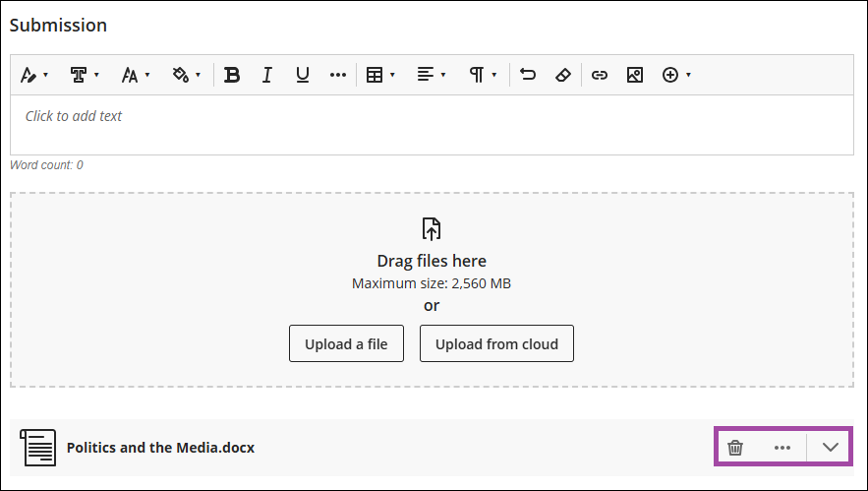The width and height of the screenshot is (868, 491).
Task: Click the Maximum size: 2,560 MB text
Action: [x=432, y=283]
